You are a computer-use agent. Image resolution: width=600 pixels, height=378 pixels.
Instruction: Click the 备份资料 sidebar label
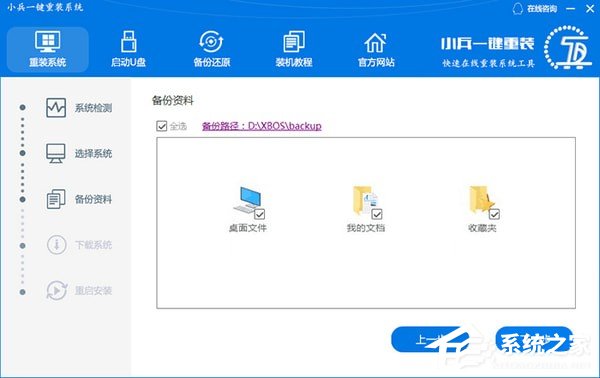tap(93, 199)
